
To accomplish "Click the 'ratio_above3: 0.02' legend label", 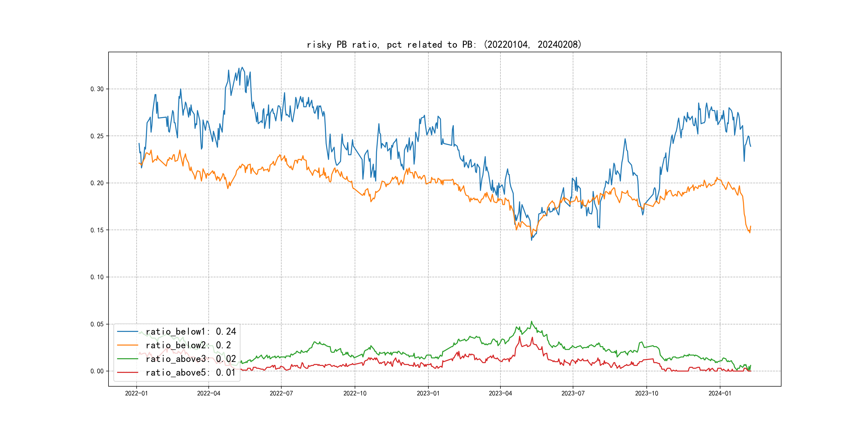I will pos(191,359).
